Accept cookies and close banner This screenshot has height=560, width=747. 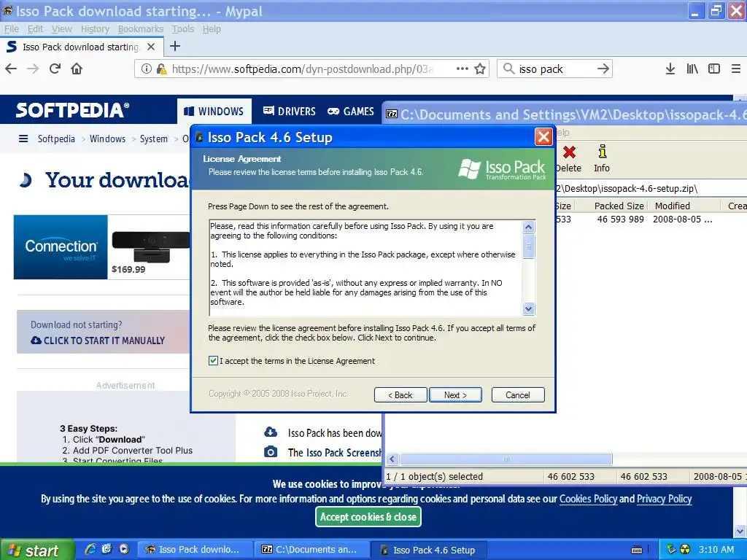click(368, 517)
